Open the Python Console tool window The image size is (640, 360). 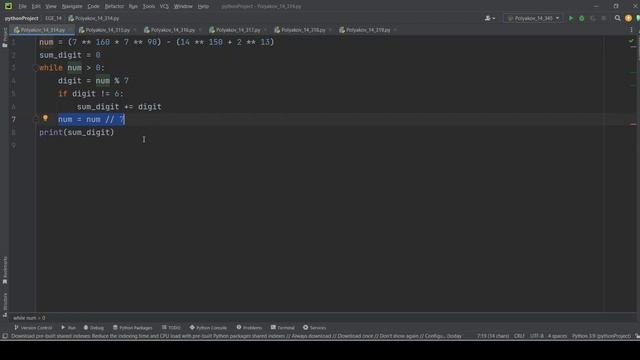208,328
